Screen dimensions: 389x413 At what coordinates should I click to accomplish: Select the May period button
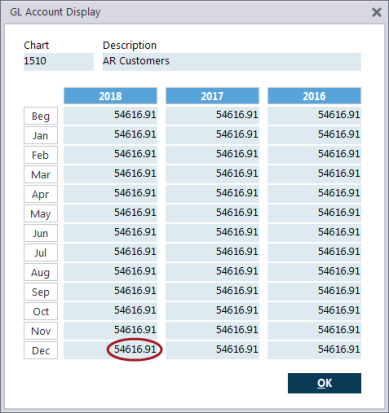[x=41, y=214]
